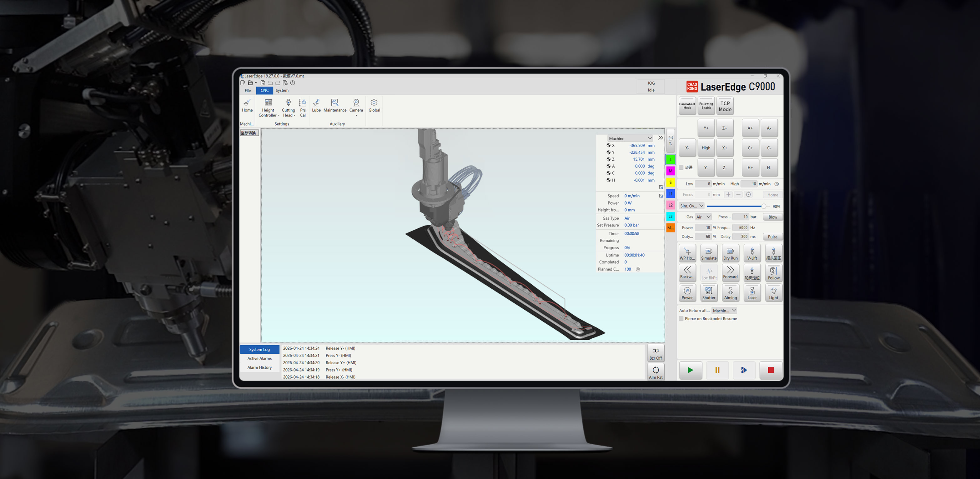Image resolution: width=980 pixels, height=479 pixels.
Task: Expand the Machine coordinate dropdown
Action: 630,138
